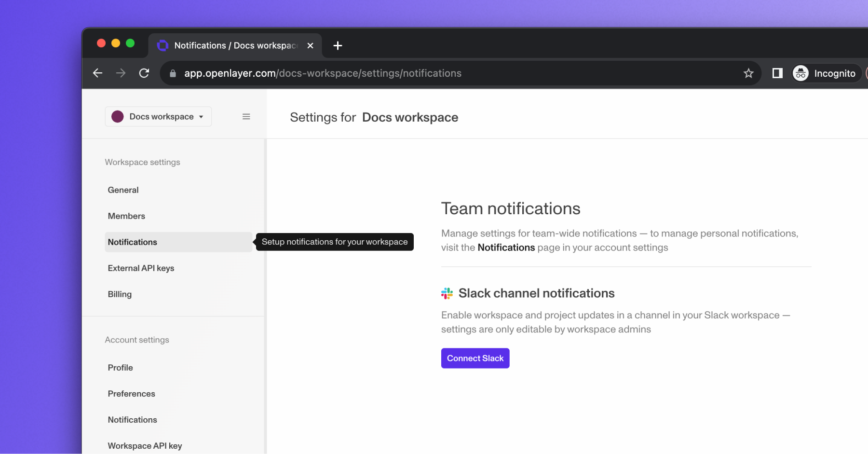
Task: Open the Docs workspace switcher dropdown
Action: click(x=158, y=117)
